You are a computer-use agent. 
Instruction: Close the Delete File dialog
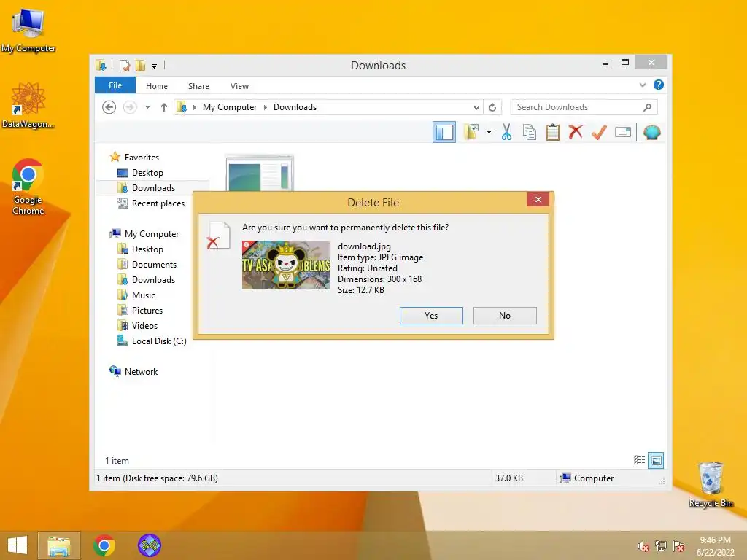tap(538, 200)
